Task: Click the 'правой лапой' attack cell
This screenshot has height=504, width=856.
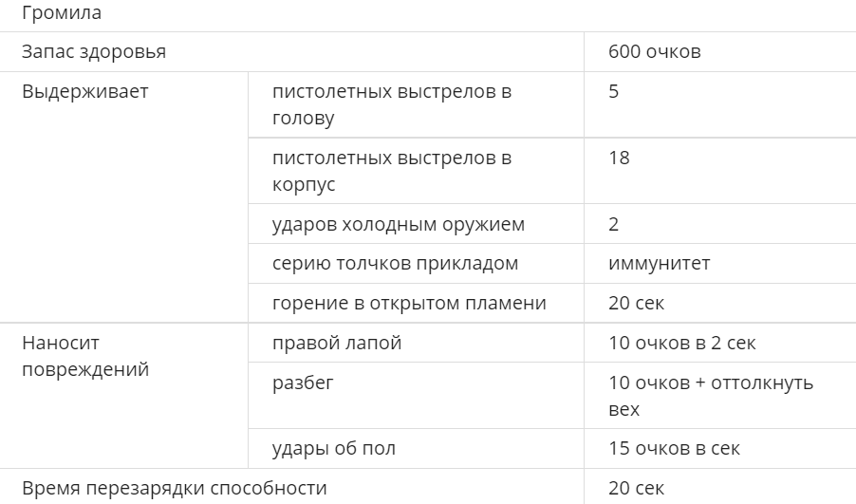Action: click(336, 343)
